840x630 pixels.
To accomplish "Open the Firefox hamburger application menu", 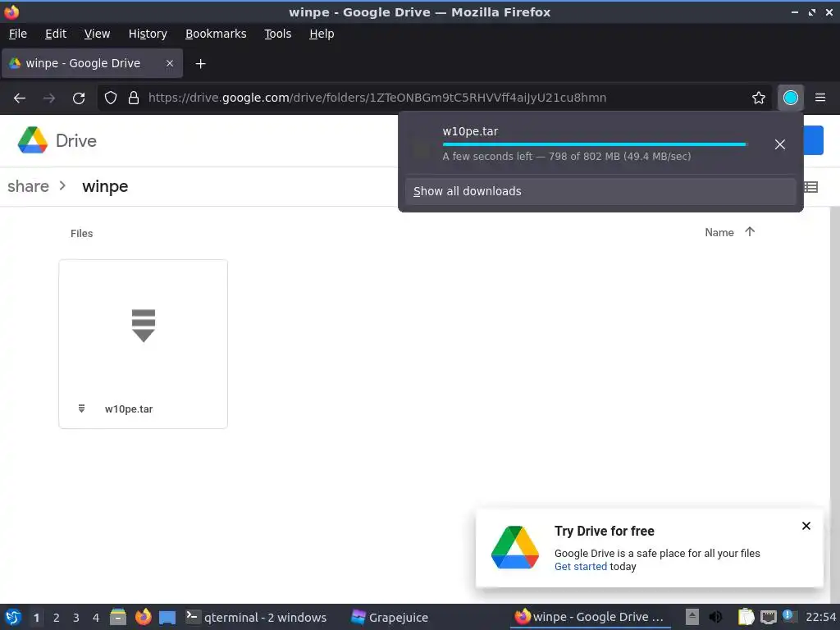I will coord(819,98).
